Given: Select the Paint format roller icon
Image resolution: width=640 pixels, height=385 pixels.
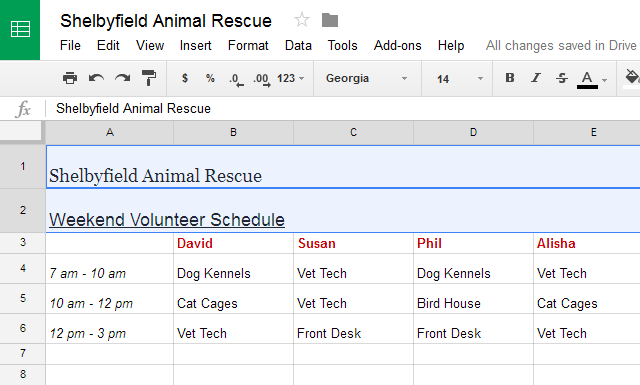Looking at the screenshot, I should pos(149,78).
